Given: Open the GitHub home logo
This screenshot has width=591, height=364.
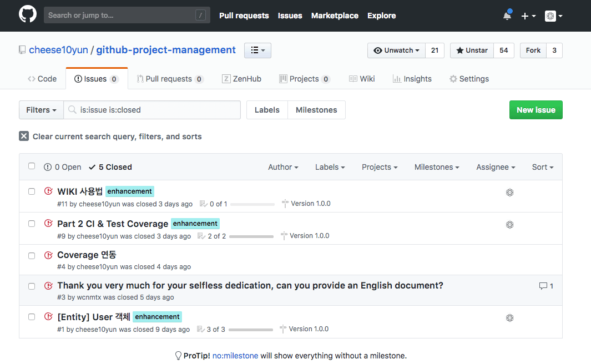Looking at the screenshot, I should pos(28,14).
